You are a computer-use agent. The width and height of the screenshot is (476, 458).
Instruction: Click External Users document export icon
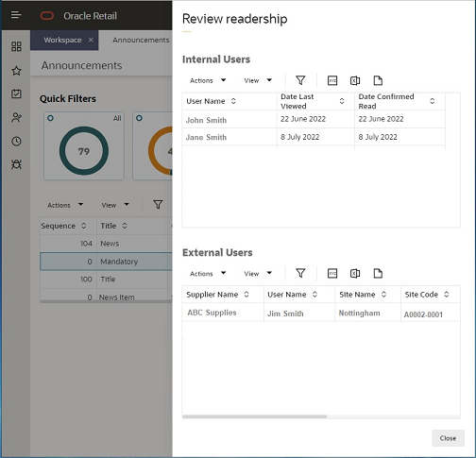click(378, 273)
